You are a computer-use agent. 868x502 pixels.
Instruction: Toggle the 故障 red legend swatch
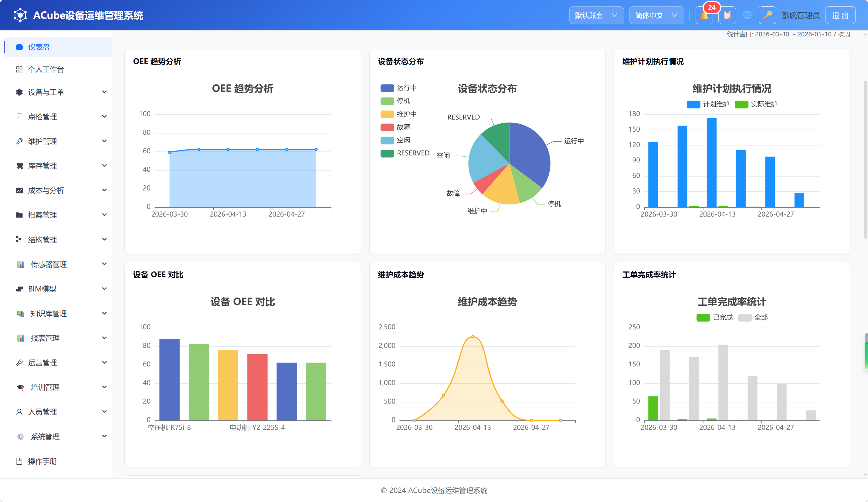click(387, 127)
